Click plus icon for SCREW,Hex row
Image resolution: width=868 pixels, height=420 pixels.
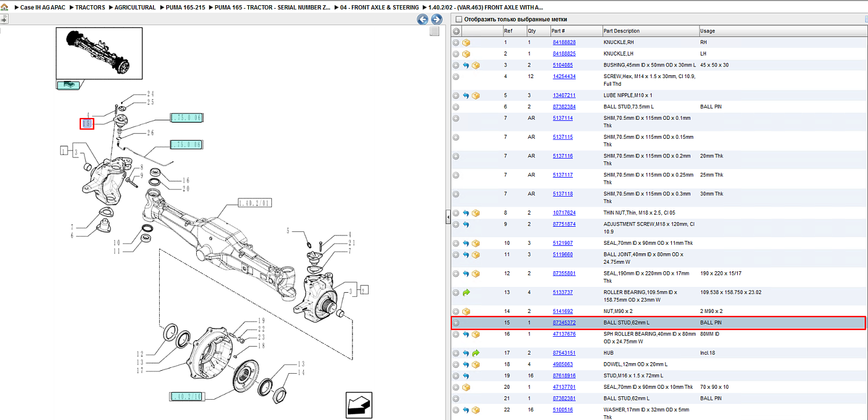click(456, 76)
